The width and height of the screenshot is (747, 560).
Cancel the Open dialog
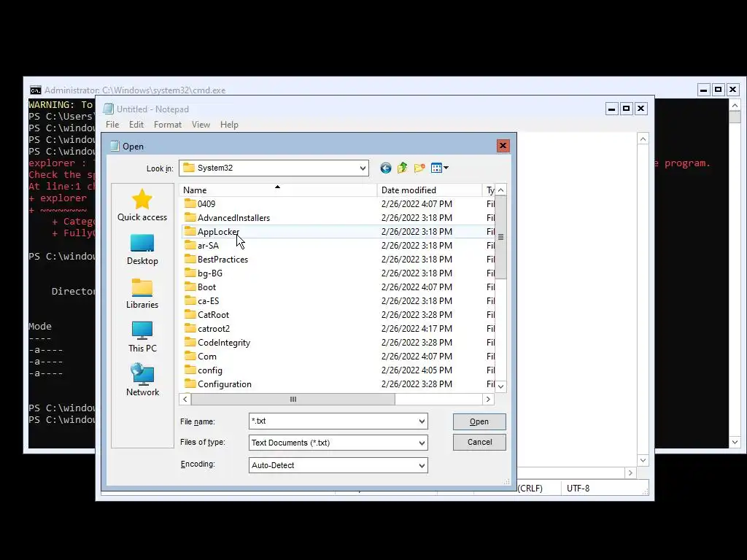pos(479,442)
